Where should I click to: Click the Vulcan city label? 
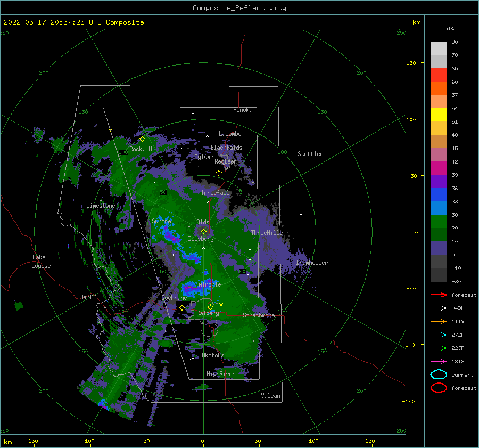(x=271, y=396)
